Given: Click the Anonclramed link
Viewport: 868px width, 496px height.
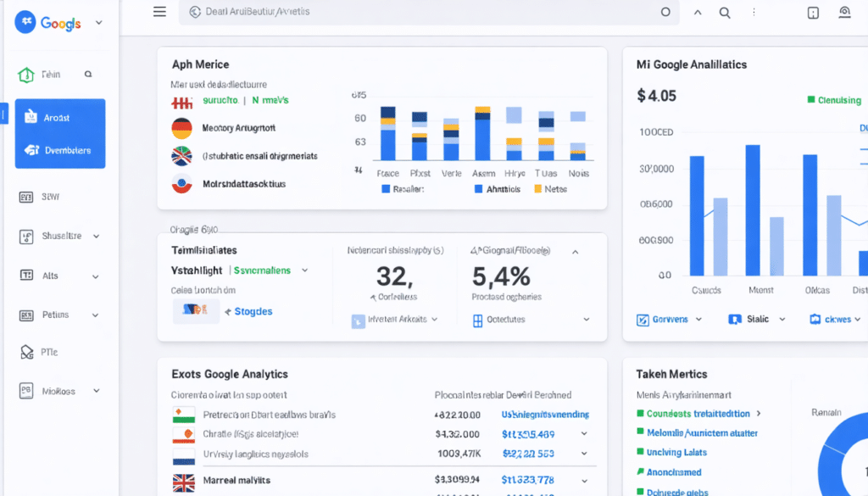Looking at the screenshot, I should pos(674,472).
